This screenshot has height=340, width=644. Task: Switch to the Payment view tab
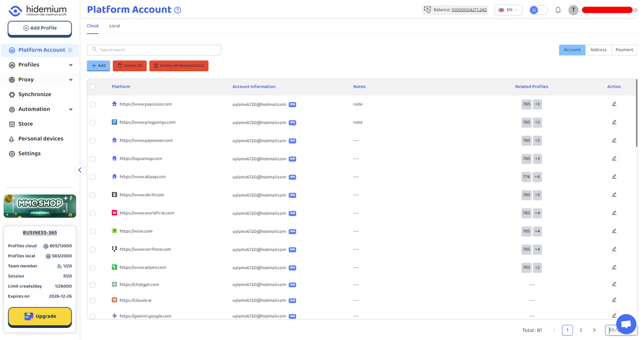click(624, 50)
